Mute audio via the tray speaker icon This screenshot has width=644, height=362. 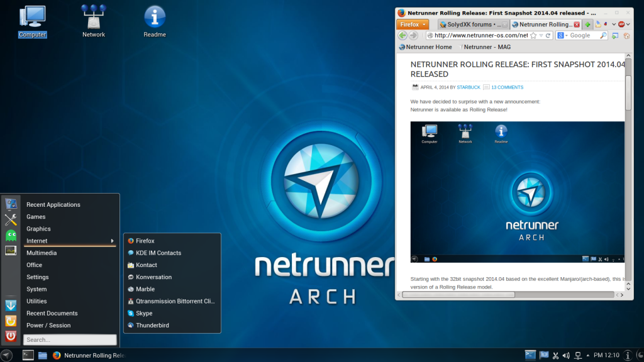click(x=567, y=355)
